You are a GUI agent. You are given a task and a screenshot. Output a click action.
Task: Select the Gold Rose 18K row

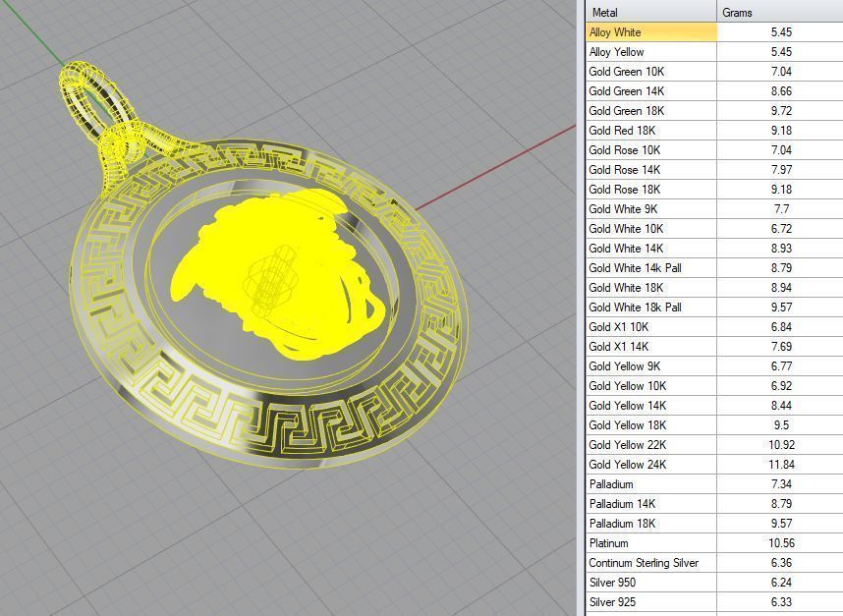click(x=714, y=190)
